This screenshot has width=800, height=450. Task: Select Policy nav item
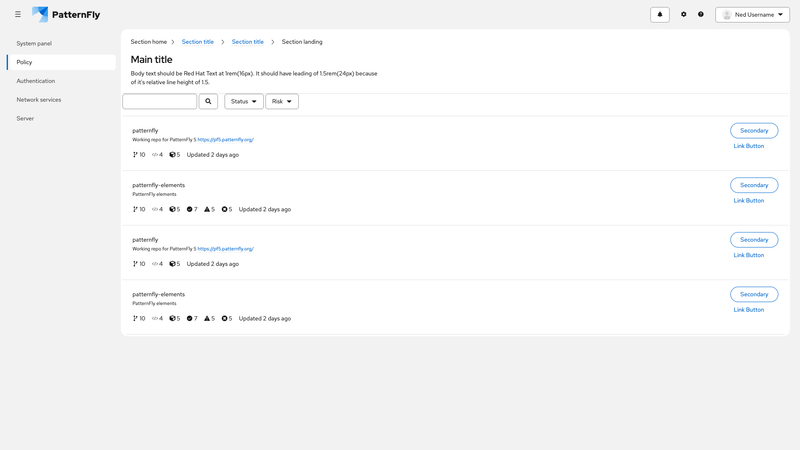point(61,62)
